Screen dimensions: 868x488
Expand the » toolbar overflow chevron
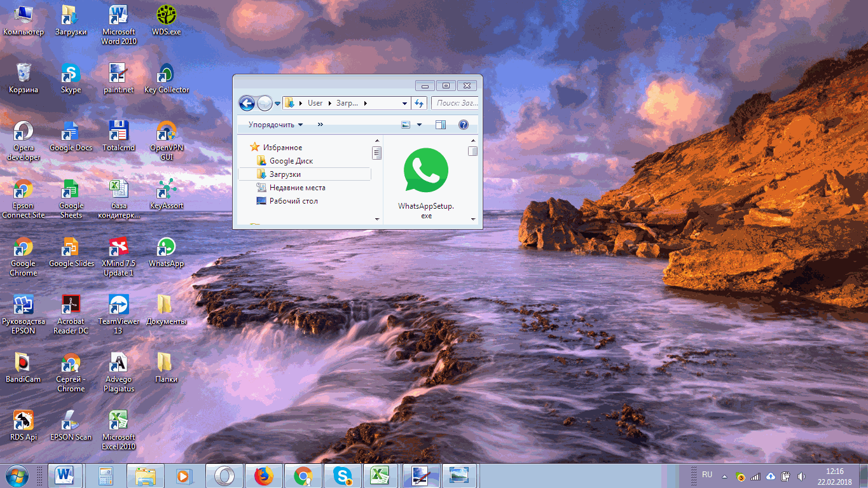[x=320, y=125]
